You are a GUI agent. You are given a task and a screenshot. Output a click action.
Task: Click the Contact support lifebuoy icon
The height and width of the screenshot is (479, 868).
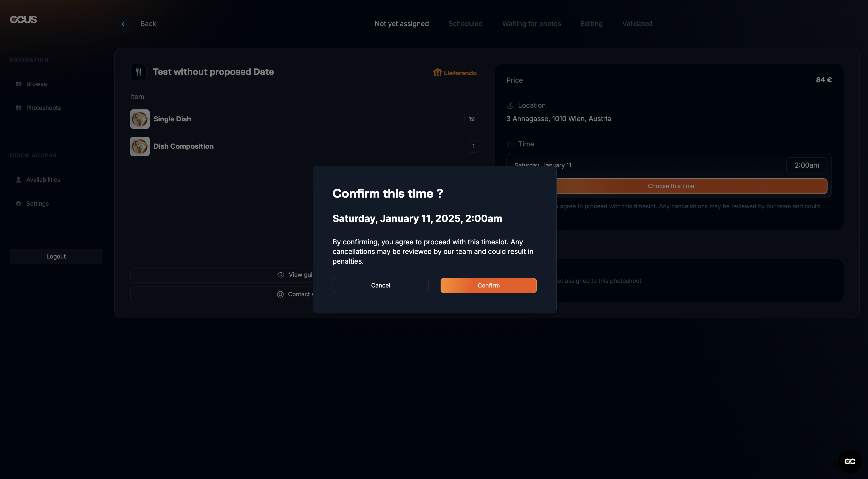[280, 295]
